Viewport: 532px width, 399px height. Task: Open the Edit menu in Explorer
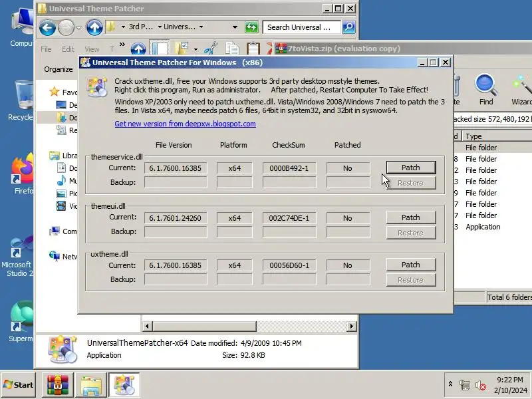coord(68,49)
